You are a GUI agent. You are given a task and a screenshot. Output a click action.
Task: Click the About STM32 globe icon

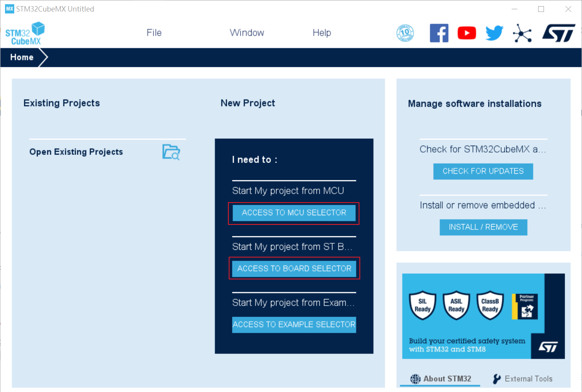(415, 379)
